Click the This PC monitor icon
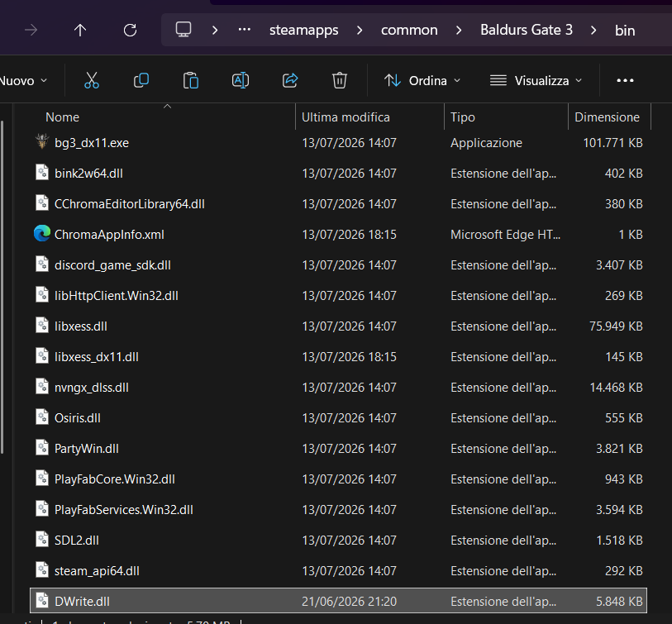 (183, 30)
